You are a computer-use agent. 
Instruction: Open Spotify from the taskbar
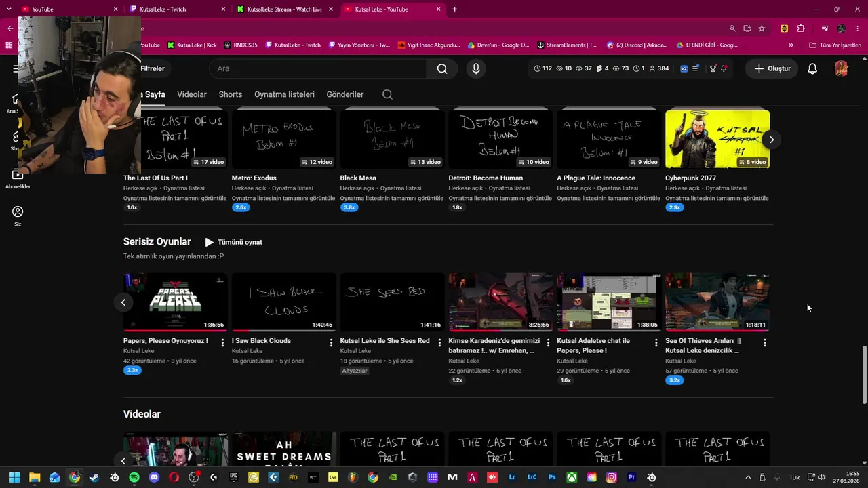(x=134, y=477)
